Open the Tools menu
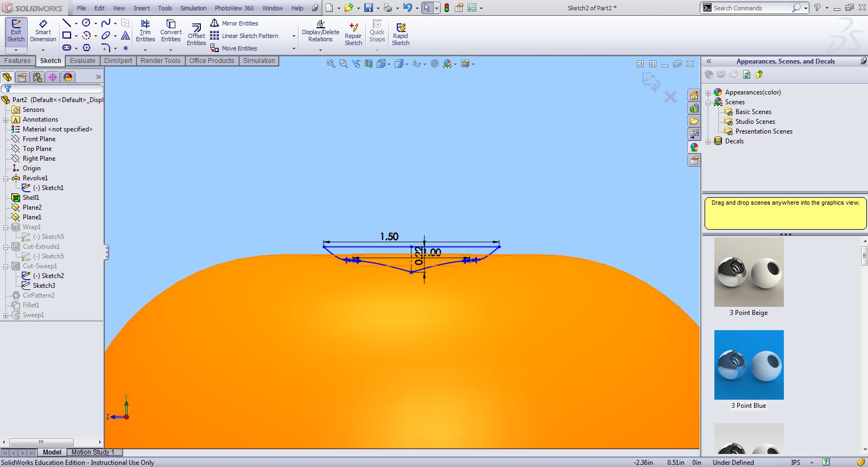 click(165, 8)
